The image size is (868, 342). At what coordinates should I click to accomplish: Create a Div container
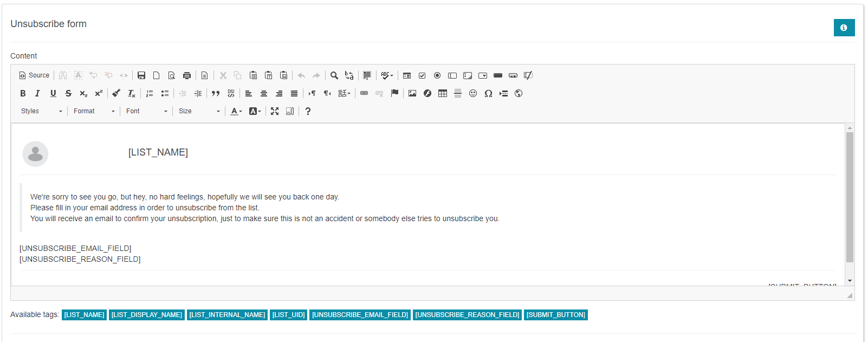231,93
